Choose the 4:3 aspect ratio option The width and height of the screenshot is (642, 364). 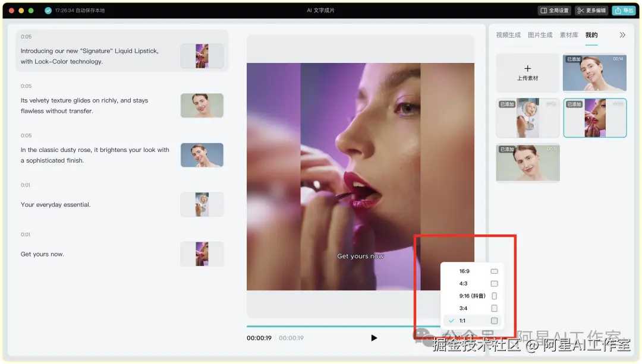pyautogui.click(x=473, y=283)
